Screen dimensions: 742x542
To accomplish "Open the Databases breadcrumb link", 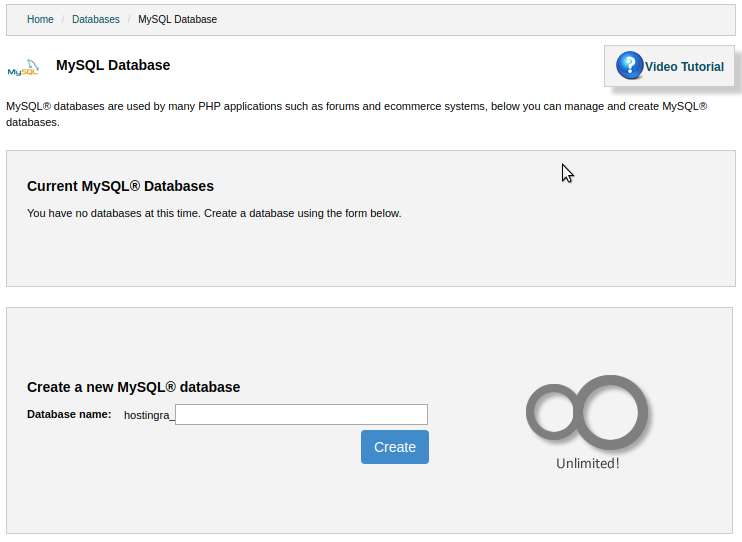I will pos(96,19).
